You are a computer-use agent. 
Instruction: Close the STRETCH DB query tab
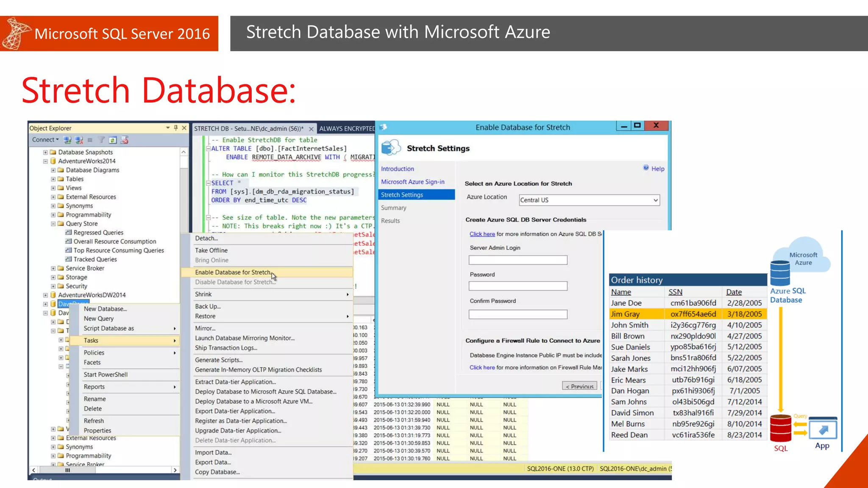[311, 129]
